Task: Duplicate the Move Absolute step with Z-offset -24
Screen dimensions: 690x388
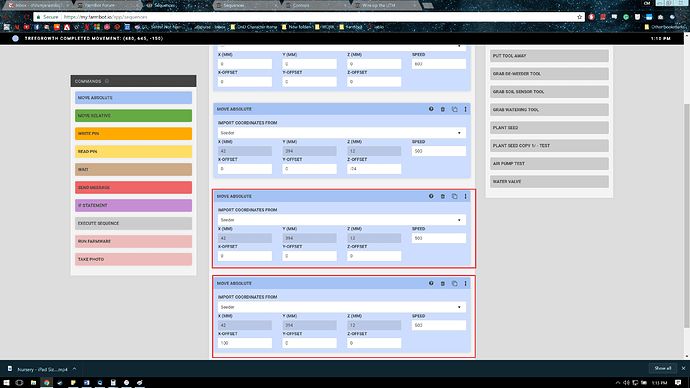Action: 455,109
